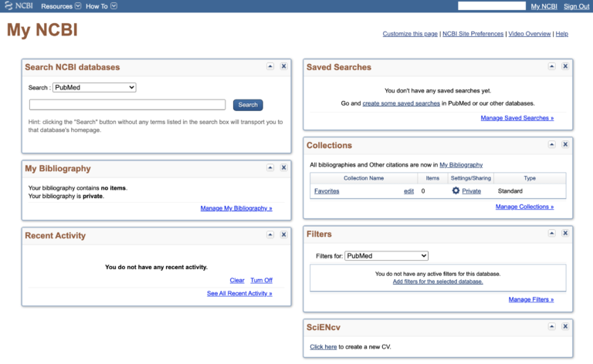Image resolution: width=593 pixels, height=364 pixels.
Task: Click the header search field
Action: 492,5
